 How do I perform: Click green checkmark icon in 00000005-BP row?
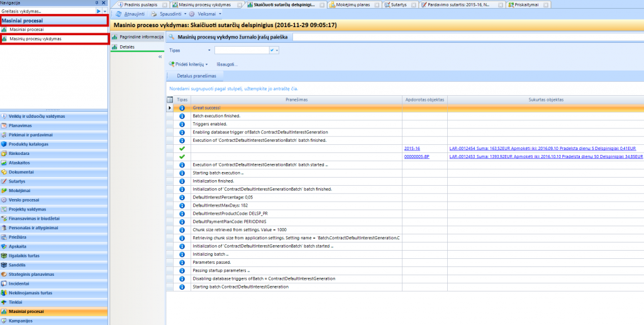pos(182,156)
